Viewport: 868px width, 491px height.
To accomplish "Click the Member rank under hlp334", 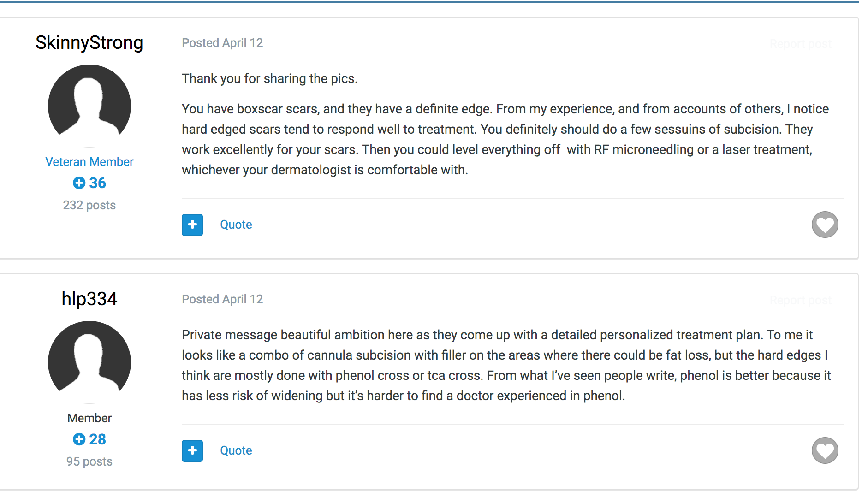I will click(x=89, y=418).
